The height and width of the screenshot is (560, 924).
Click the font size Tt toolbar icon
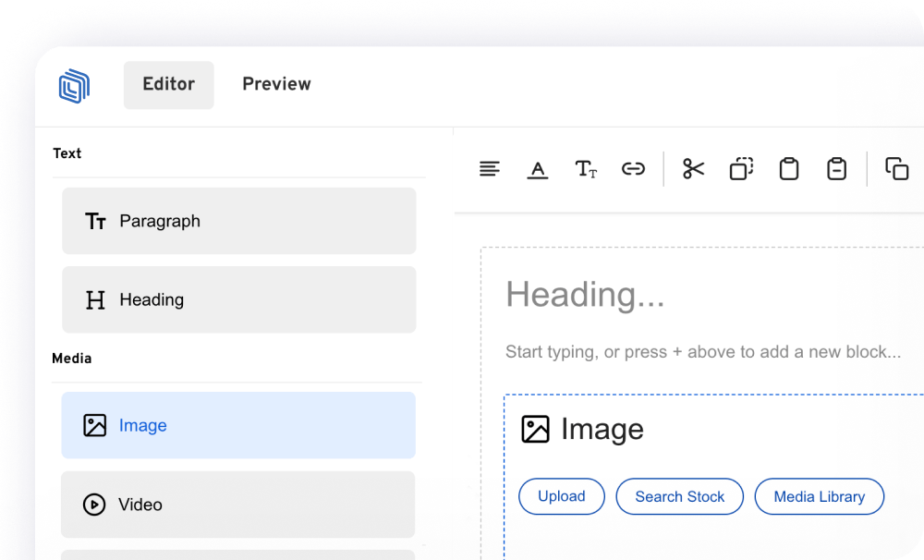pyautogui.click(x=586, y=169)
